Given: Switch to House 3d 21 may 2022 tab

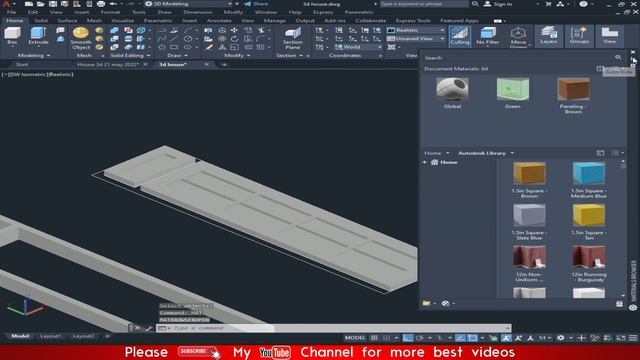Looking at the screenshot, I should click(x=108, y=64).
